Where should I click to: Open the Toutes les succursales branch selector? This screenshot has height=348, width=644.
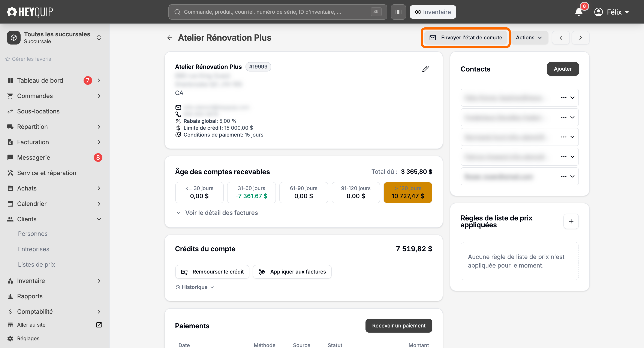(54, 38)
